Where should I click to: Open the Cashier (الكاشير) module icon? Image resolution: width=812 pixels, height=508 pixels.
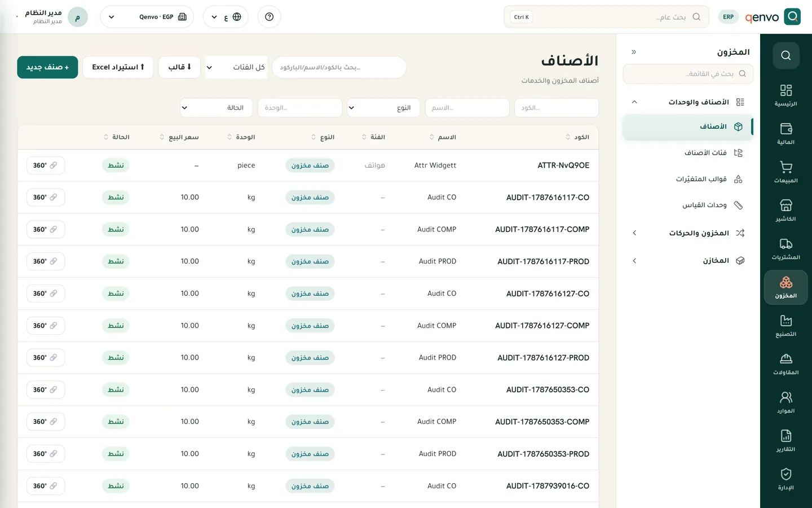[x=785, y=211]
